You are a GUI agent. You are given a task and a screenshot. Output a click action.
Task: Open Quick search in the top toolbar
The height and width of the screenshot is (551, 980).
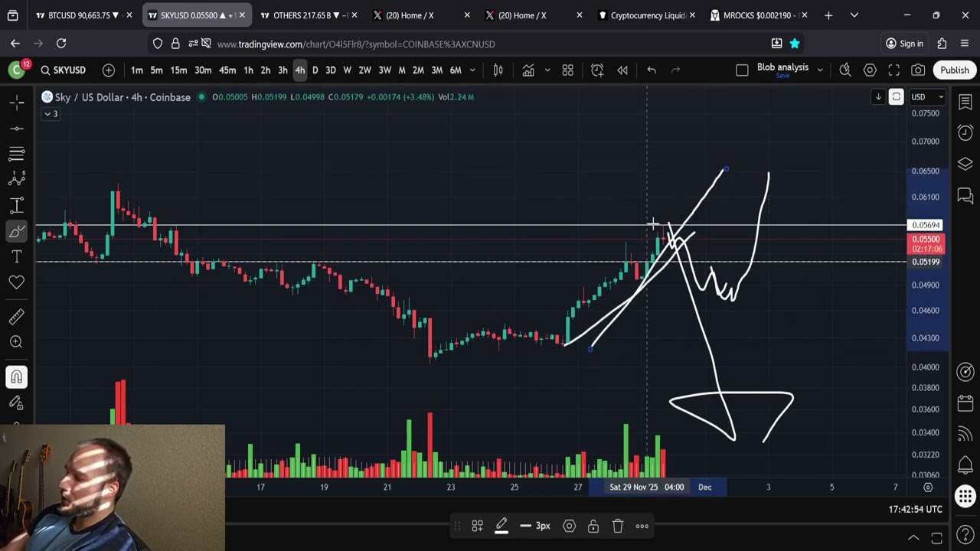845,70
